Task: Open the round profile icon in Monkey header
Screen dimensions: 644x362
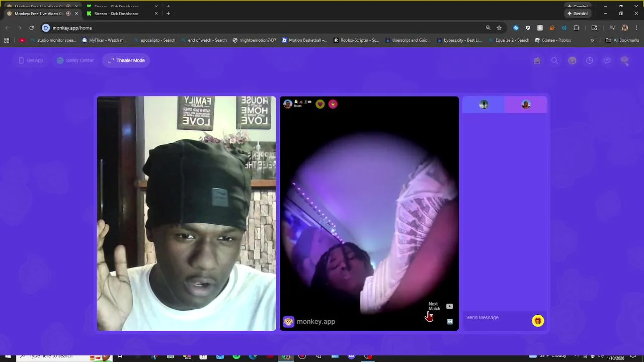Action: (x=572, y=60)
